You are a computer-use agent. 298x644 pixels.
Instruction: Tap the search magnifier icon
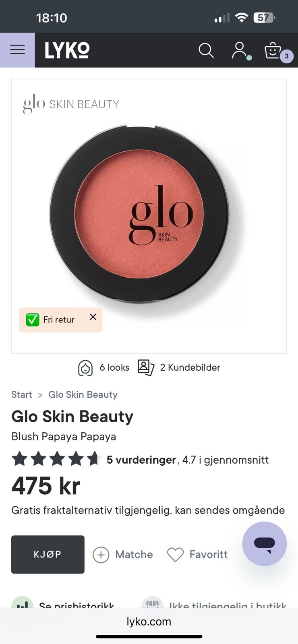206,50
